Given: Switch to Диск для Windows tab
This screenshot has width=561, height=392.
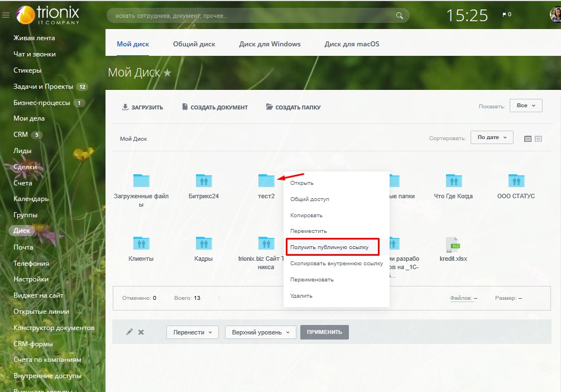Looking at the screenshot, I should 270,44.
